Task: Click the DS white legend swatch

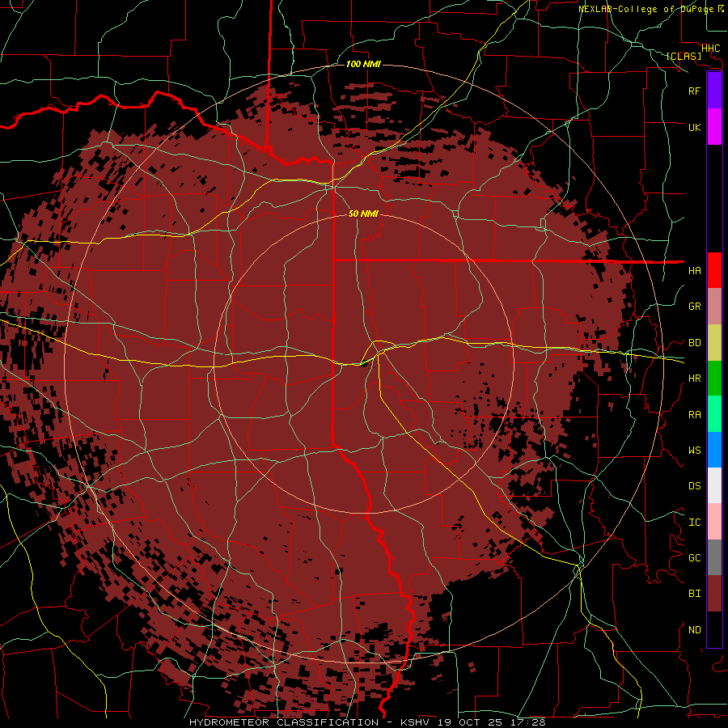Action: (x=714, y=485)
